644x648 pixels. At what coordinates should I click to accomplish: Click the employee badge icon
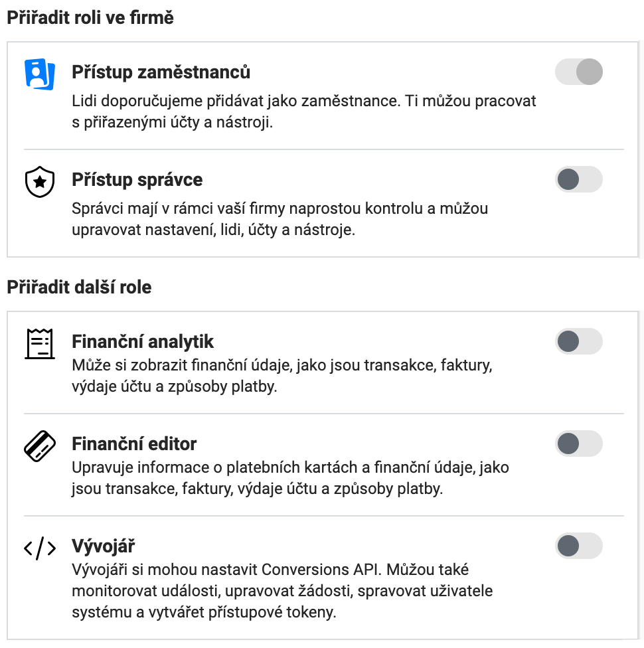39,73
